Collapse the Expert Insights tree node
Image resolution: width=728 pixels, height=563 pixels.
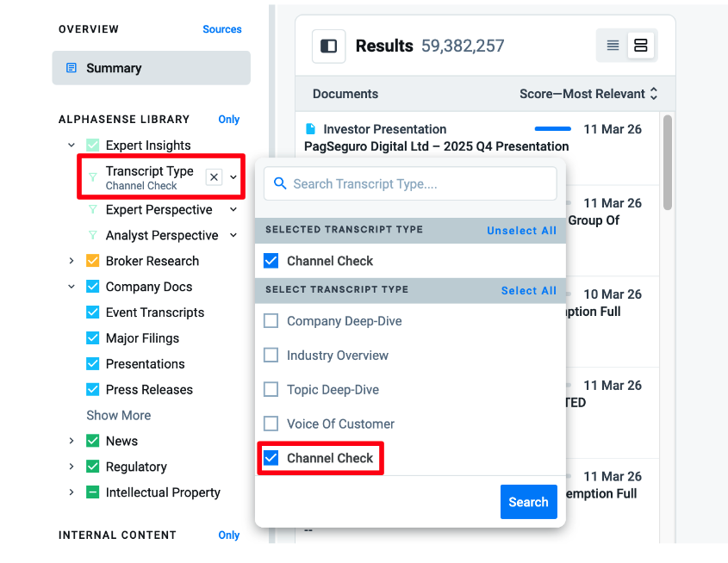[x=72, y=145]
